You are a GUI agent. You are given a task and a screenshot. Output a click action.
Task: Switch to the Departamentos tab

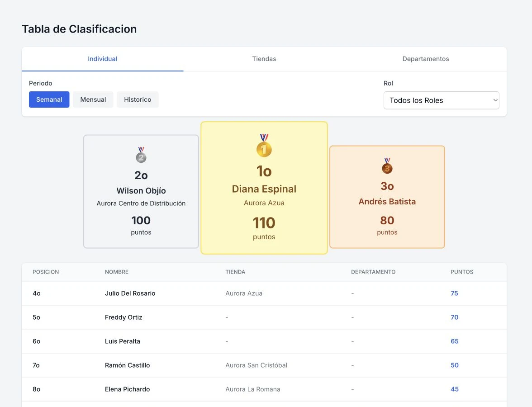pos(425,59)
